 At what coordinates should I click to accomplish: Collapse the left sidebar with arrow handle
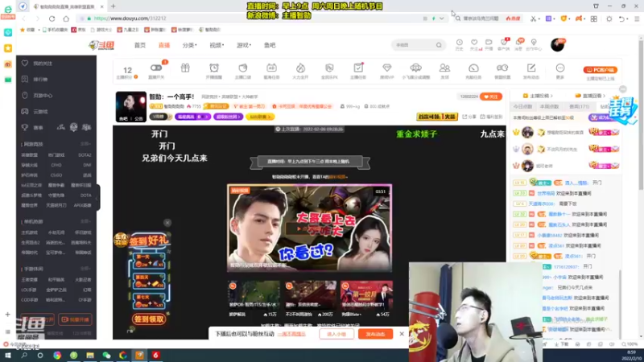[x=97, y=197]
